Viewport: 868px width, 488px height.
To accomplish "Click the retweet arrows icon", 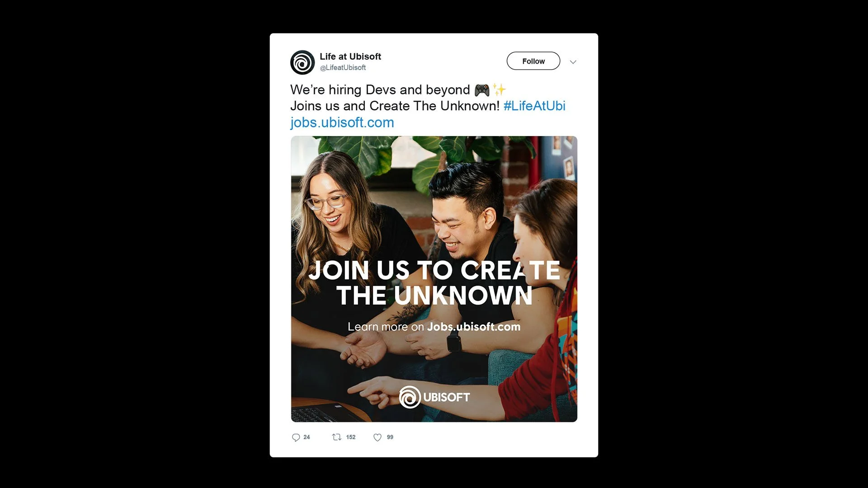I will point(337,437).
